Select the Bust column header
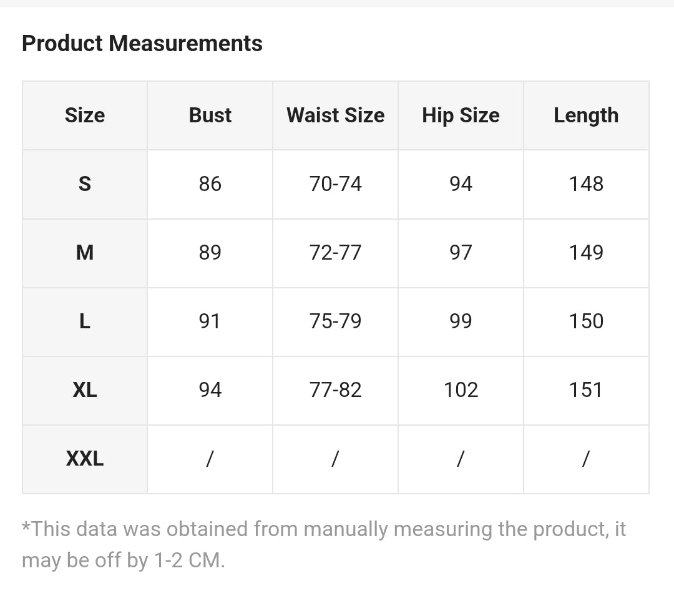Image resolution: width=674 pixels, height=616 pixels. [x=210, y=115]
